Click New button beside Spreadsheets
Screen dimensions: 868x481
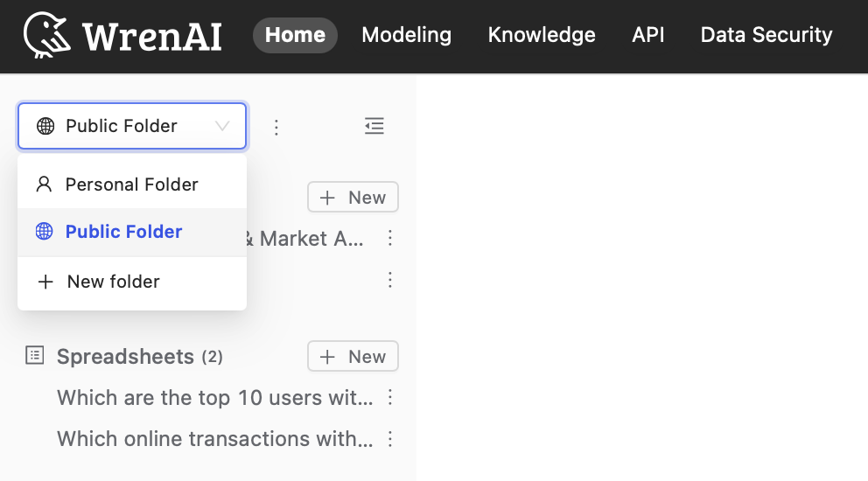pyautogui.click(x=353, y=356)
